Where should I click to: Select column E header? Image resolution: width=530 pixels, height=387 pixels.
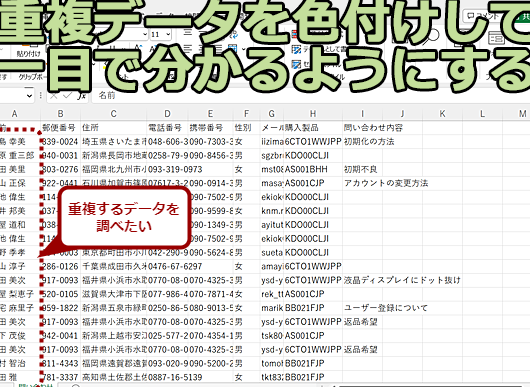(211, 114)
